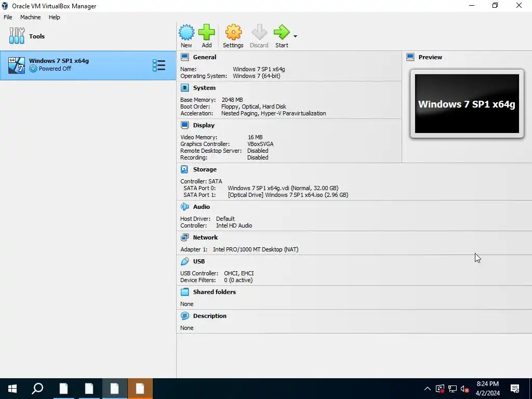The image size is (532, 399).
Task: Click the Audio section speaker icon
Action: [x=184, y=207]
